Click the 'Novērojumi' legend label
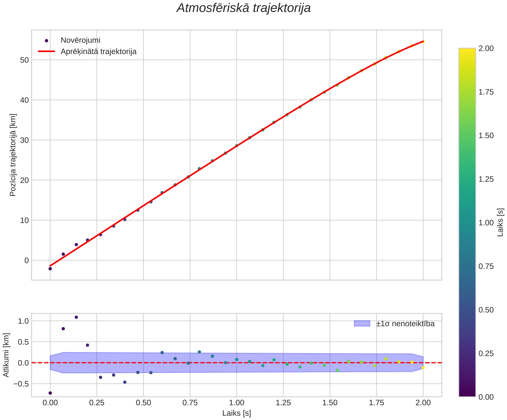Viewport: 507px width, 420px height. [x=80, y=40]
